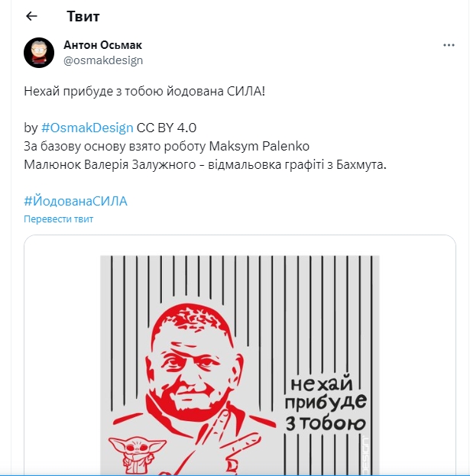Click the CC BY 4.0 license text
This screenshot has height=476, width=470.
[x=167, y=128]
